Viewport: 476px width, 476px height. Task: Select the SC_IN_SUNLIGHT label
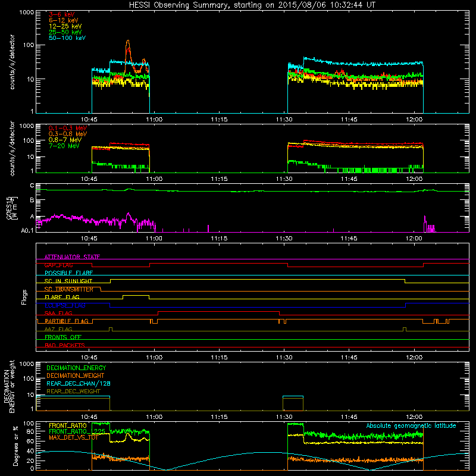(68, 281)
